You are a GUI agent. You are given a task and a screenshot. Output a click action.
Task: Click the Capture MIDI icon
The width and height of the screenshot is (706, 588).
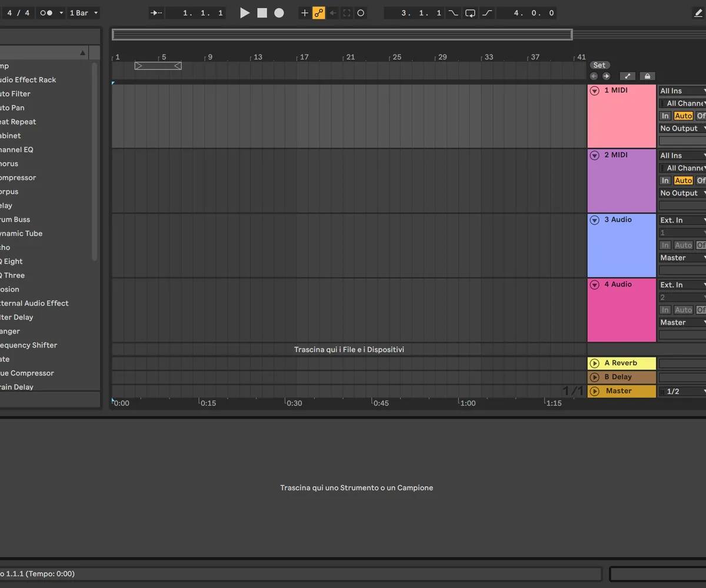point(347,13)
